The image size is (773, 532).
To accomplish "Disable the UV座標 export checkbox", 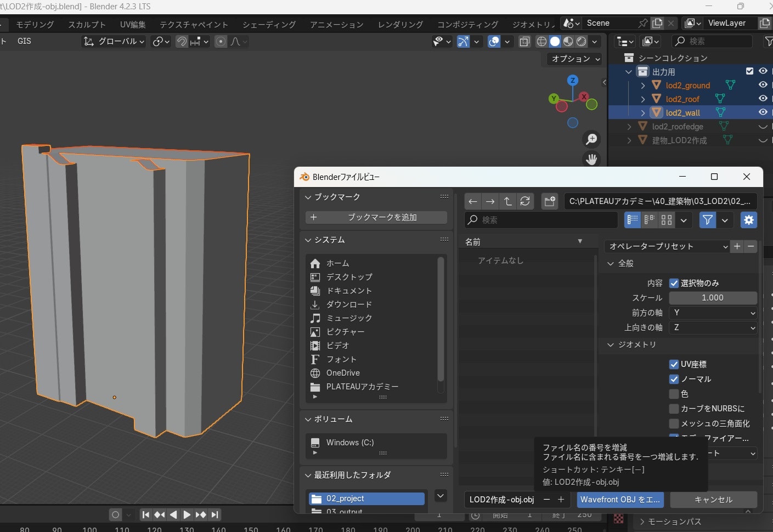I will click(674, 364).
